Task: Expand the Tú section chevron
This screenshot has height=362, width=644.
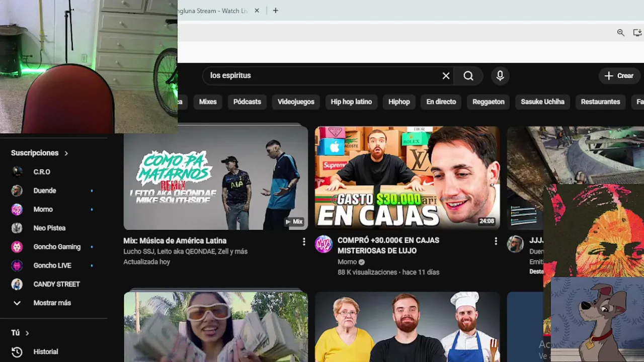Action: point(27,333)
